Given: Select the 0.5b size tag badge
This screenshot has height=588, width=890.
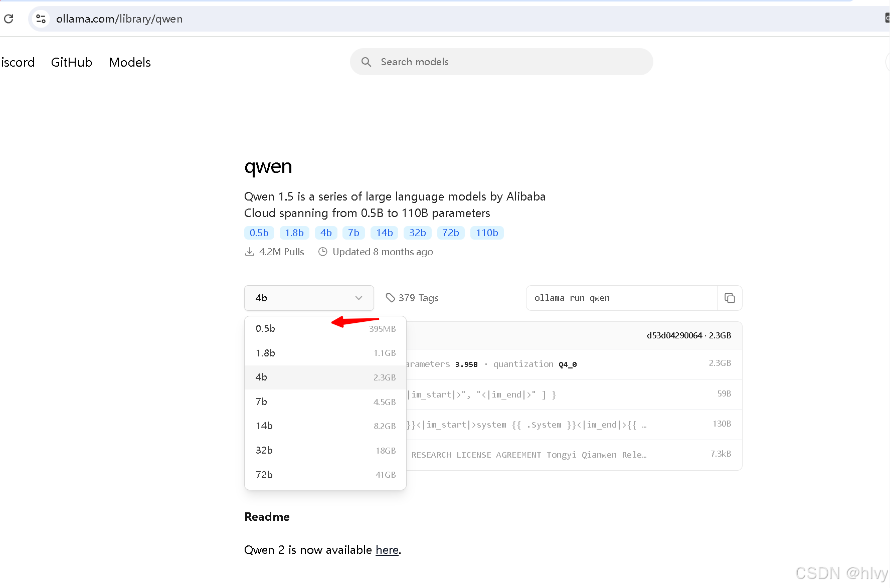Looking at the screenshot, I should click(x=259, y=233).
